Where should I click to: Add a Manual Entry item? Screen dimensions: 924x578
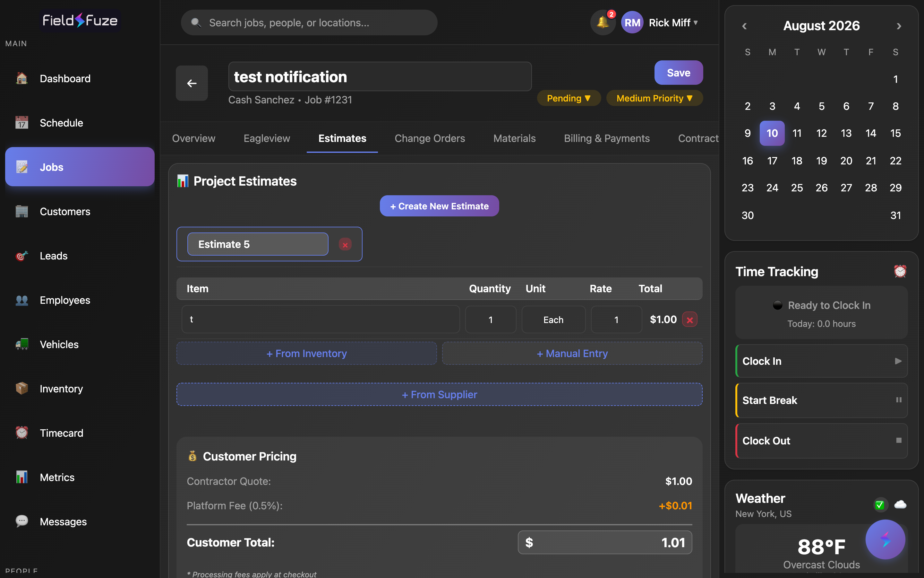(x=572, y=353)
